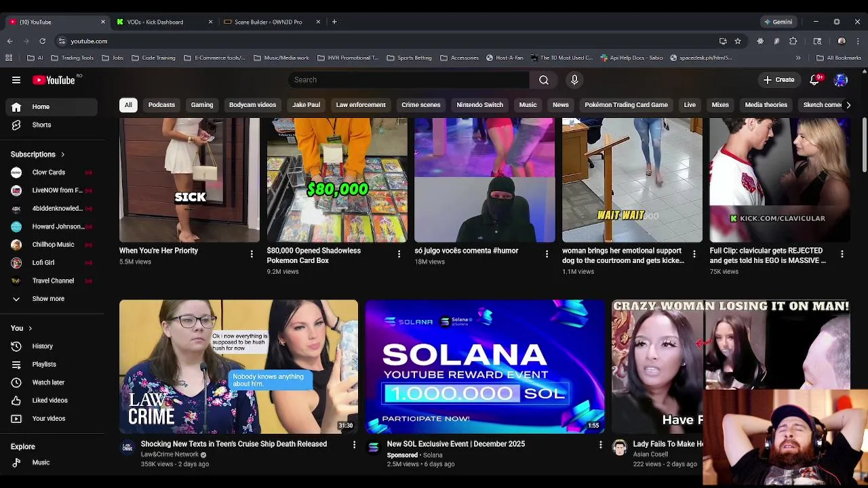Select the Podcasts filter chip
Image resolution: width=868 pixels, height=488 pixels.
(x=161, y=105)
